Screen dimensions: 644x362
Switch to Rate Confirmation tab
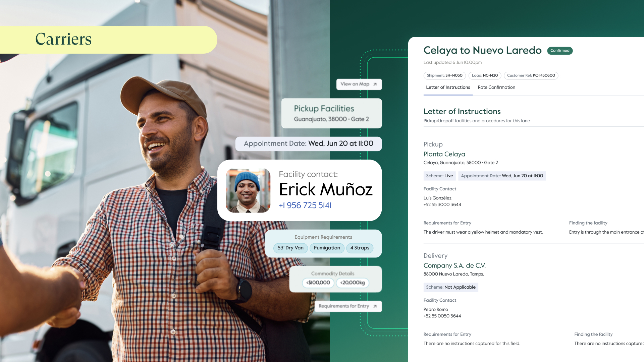(x=496, y=87)
